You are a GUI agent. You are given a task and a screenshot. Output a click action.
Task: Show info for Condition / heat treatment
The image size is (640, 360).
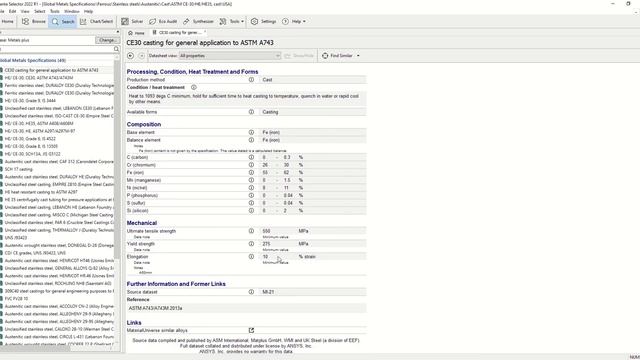(194, 87)
